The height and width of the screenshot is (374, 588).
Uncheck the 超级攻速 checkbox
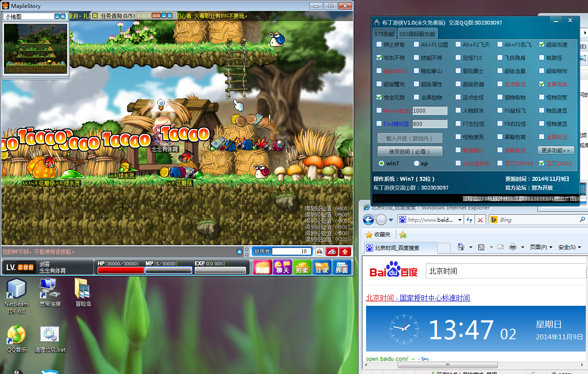coord(542,44)
